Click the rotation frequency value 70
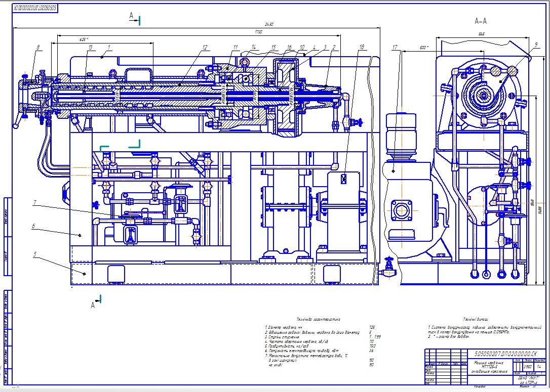The width and height of the screenshot is (550, 392). tap(371, 341)
